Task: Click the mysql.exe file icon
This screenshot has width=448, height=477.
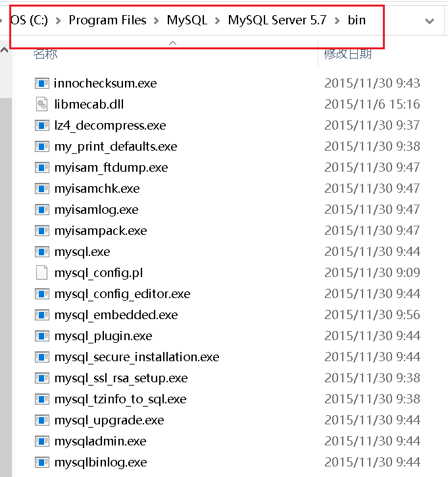Action: point(42,252)
